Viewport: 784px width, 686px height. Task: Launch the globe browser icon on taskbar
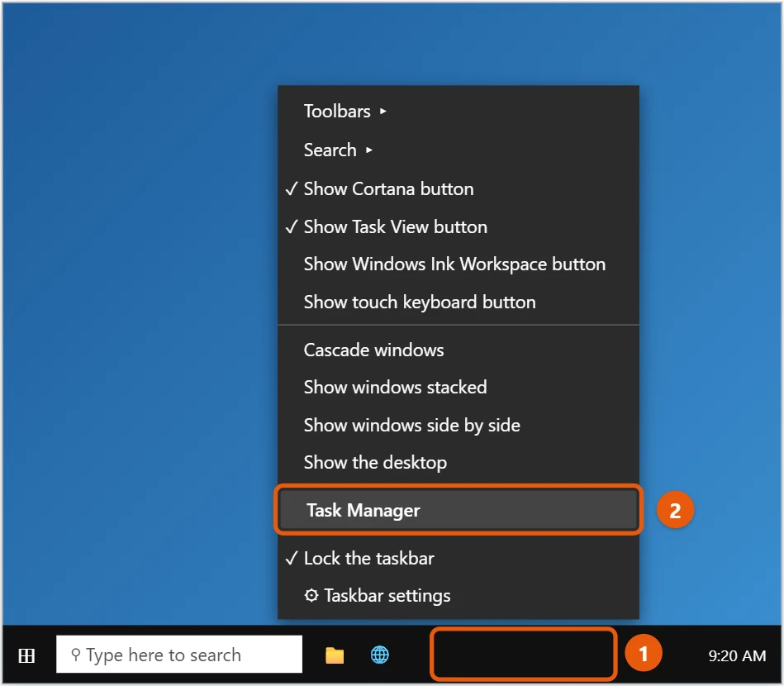(379, 655)
